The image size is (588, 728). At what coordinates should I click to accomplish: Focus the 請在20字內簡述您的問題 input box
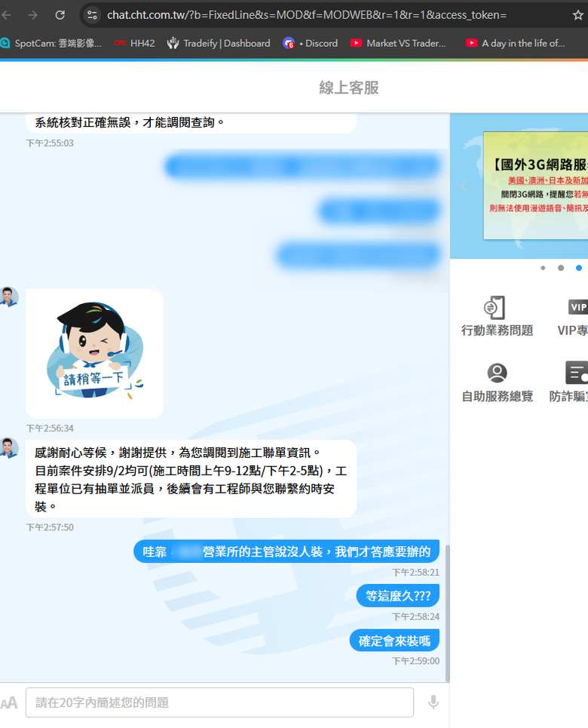[219, 702]
